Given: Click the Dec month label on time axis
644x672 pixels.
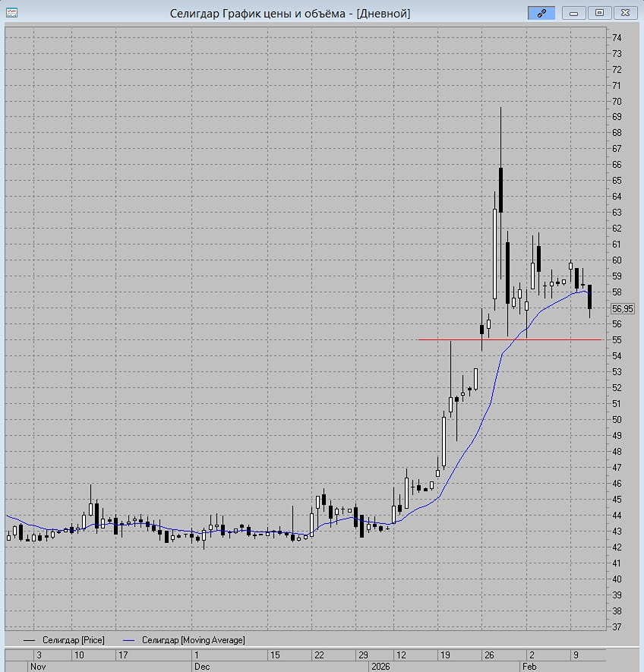Looking at the screenshot, I should click(202, 667).
